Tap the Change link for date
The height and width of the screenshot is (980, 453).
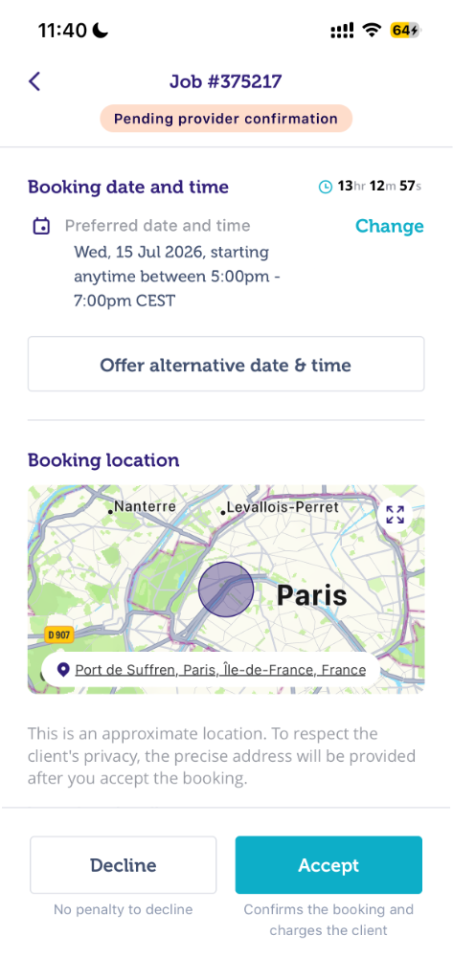389,226
